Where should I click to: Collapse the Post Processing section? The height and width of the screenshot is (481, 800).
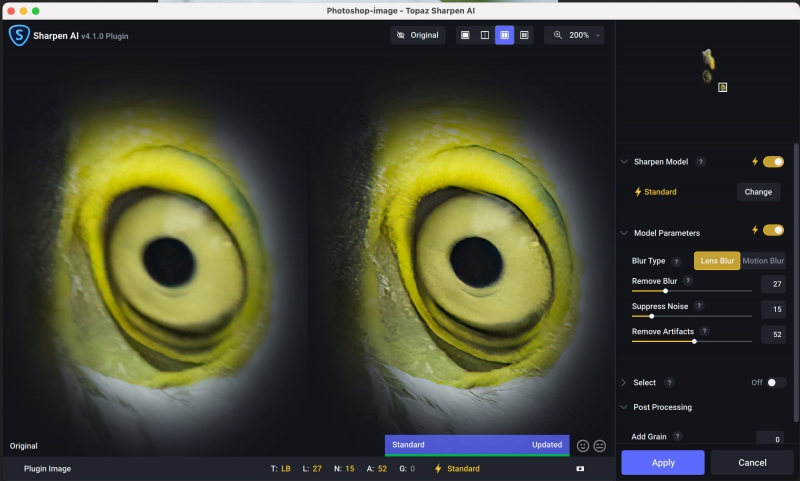click(x=623, y=407)
